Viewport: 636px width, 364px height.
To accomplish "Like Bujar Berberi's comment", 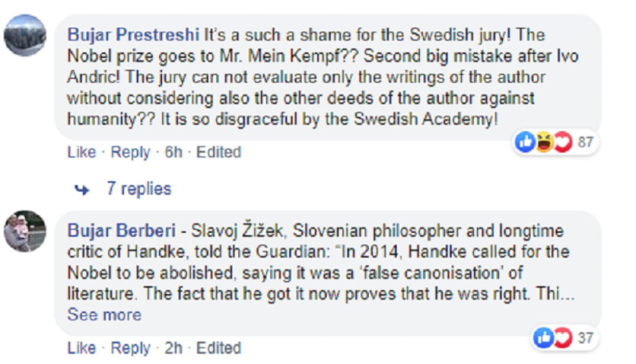I will pos(81,348).
